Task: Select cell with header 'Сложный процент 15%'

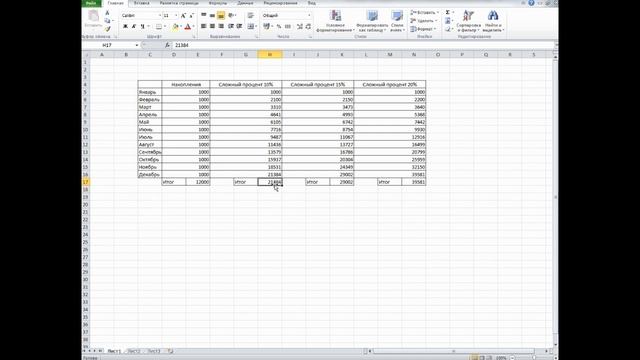Action: [x=318, y=84]
